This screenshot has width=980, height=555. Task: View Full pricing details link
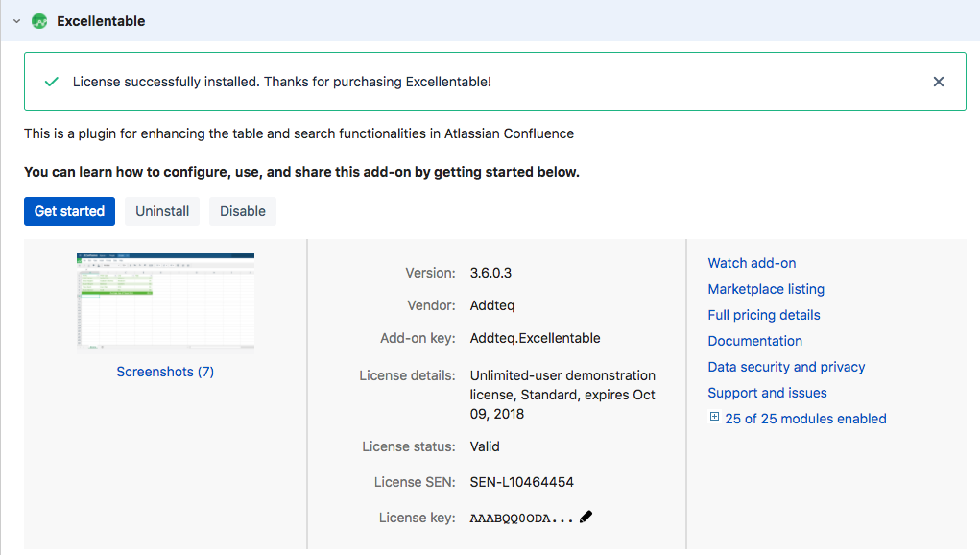[x=764, y=315]
